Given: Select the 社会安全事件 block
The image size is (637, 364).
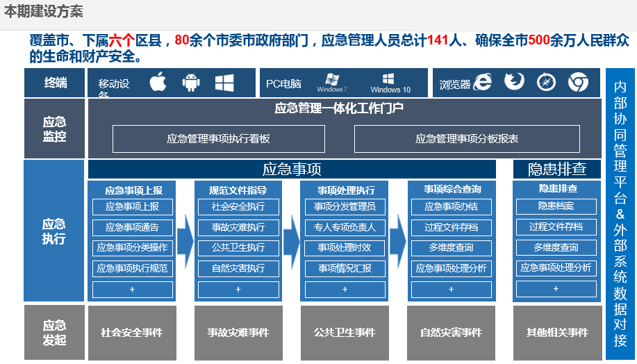Looking at the screenshot, I should (132, 333).
